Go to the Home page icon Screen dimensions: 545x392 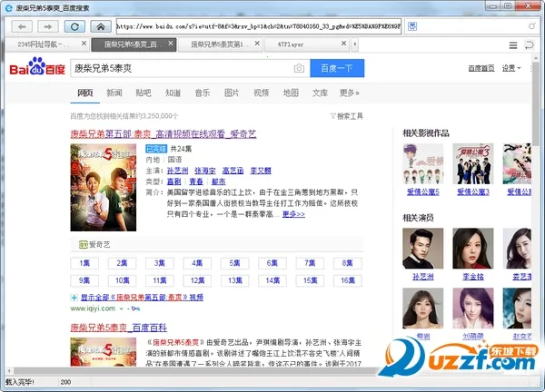pos(101,26)
